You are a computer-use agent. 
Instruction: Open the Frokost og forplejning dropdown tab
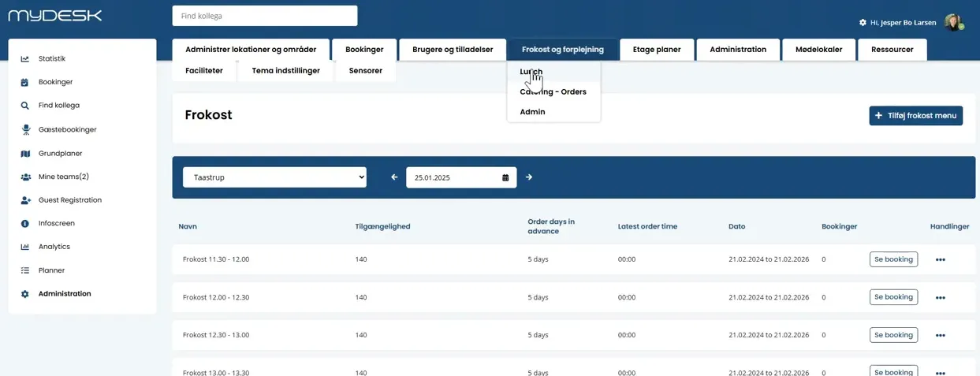click(563, 50)
